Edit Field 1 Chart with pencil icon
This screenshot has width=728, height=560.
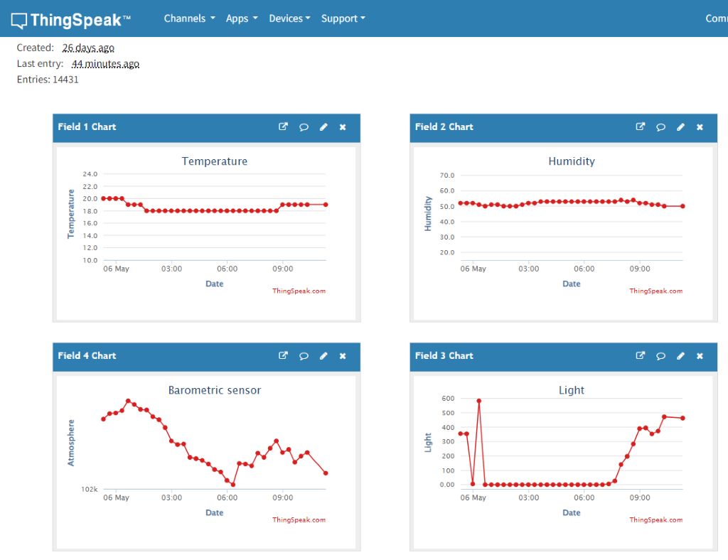[x=323, y=127]
